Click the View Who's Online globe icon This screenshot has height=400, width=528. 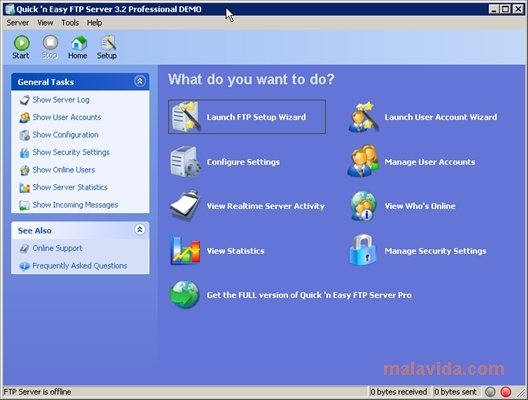(x=363, y=206)
